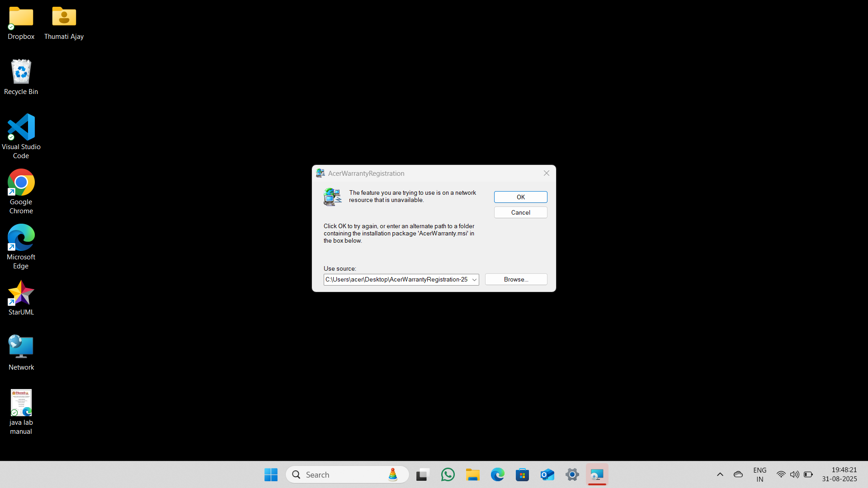Select the Network desktop icon

pyautogui.click(x=21, y=353)
